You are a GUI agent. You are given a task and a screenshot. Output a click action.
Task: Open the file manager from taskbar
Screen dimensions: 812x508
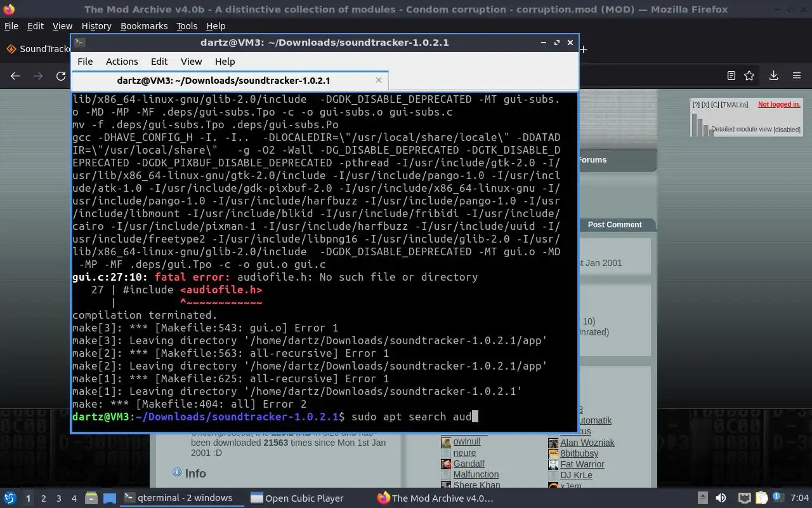pos(91,498)
